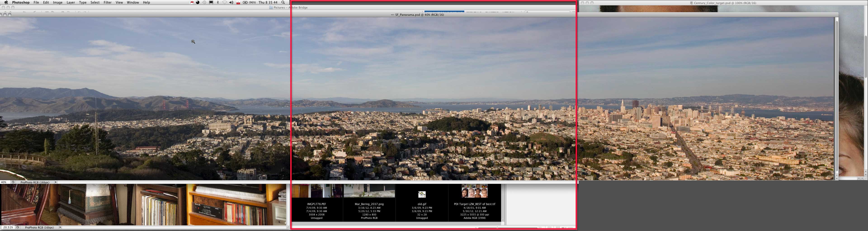Click Pictures - Adobe Bridge window title
The height and width of the screenshot is (231, 868).
coord(290,7)
